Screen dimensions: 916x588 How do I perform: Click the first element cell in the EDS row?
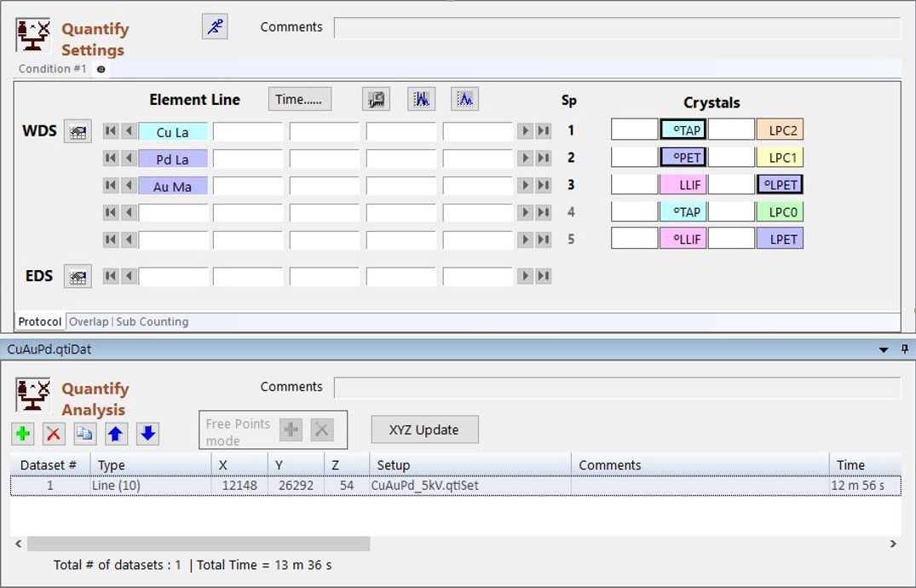tap(173, 276)
